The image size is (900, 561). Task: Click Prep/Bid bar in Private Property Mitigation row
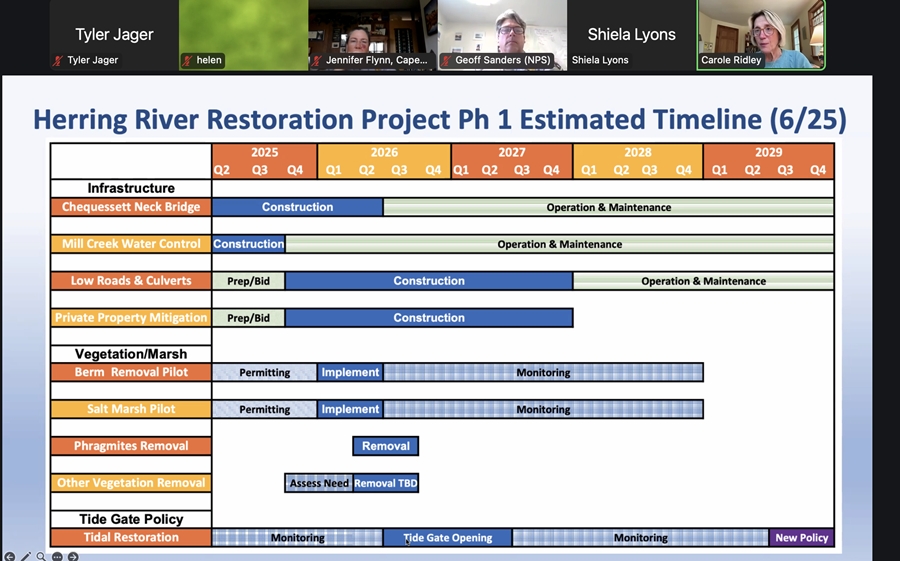click(x=249, y=318)
